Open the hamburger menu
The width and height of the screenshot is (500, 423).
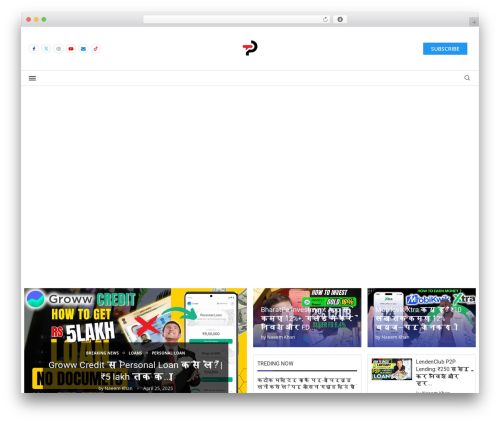pos(32,78)
